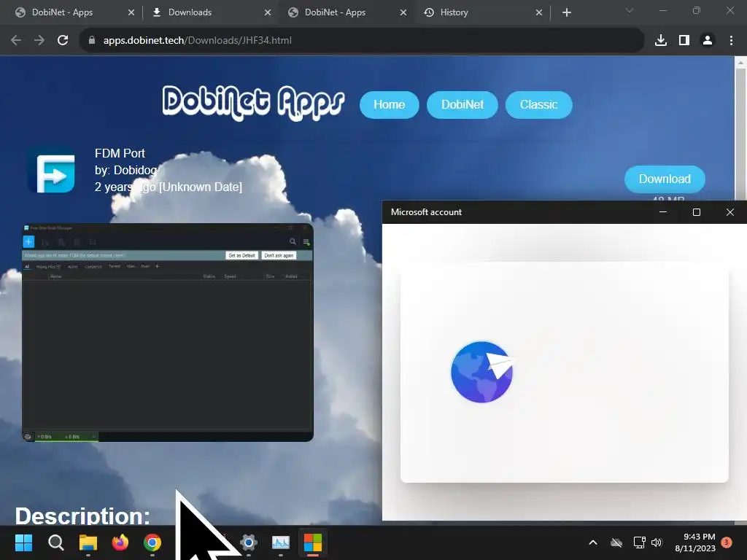
Task: Click the volume speaker tray icon
Action: 657,542
